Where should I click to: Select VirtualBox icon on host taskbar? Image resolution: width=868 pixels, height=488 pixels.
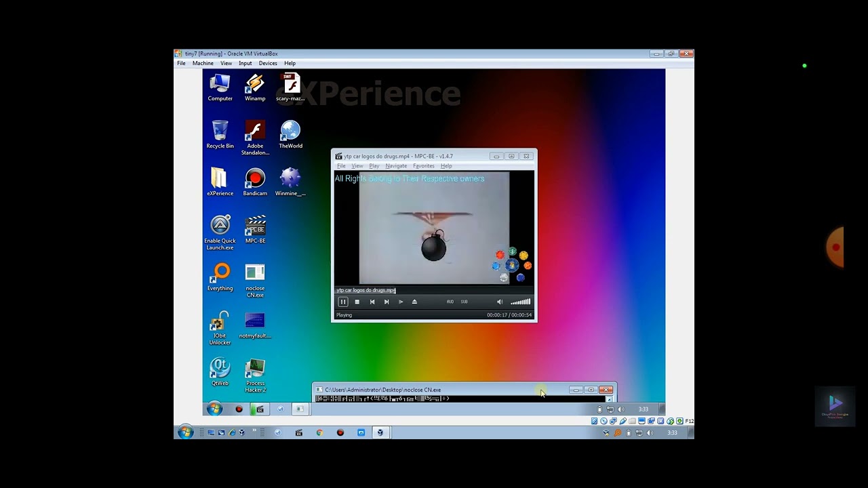coord(380,432)
